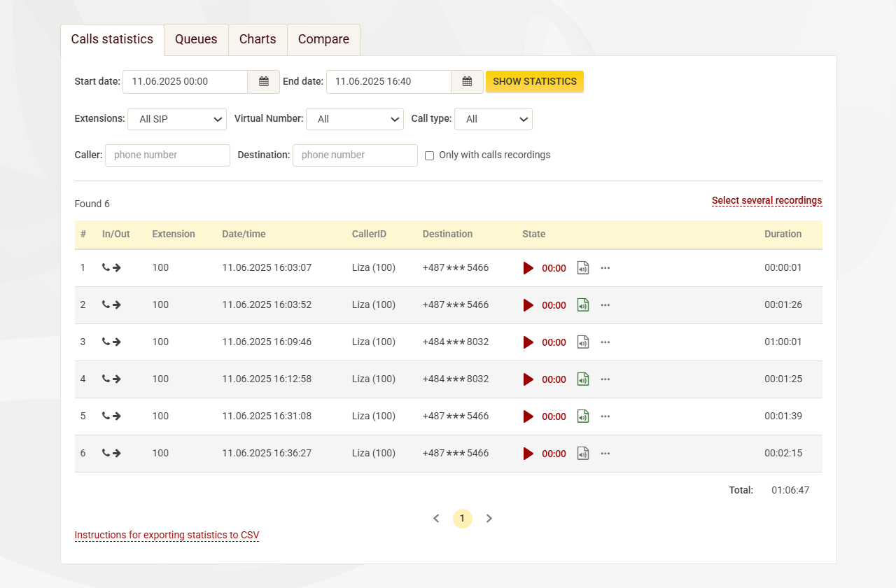The image size is (896, 588).
Task: Open the Call type dropdown
Action: pos(493,119)
